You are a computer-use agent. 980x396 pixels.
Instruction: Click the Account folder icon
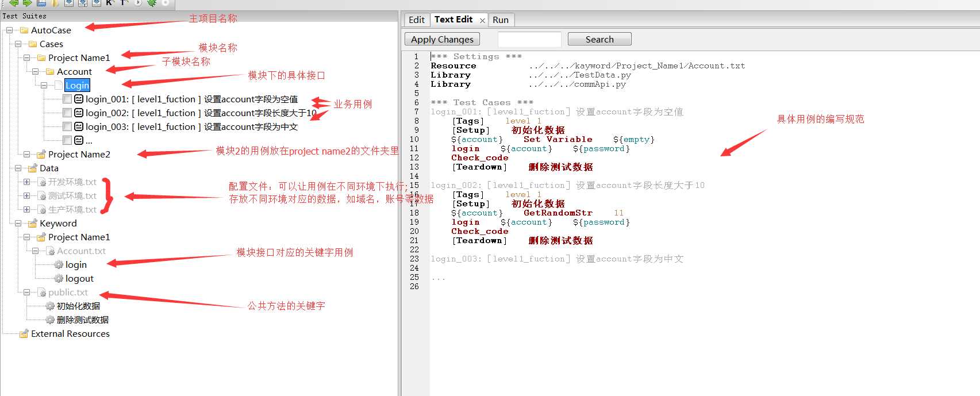click(50, 71)
